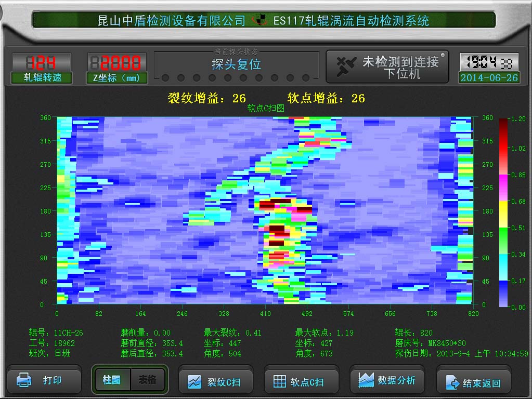
Task: Click the digital clock display
Action: pyautogui.click(x=489, y=62)
